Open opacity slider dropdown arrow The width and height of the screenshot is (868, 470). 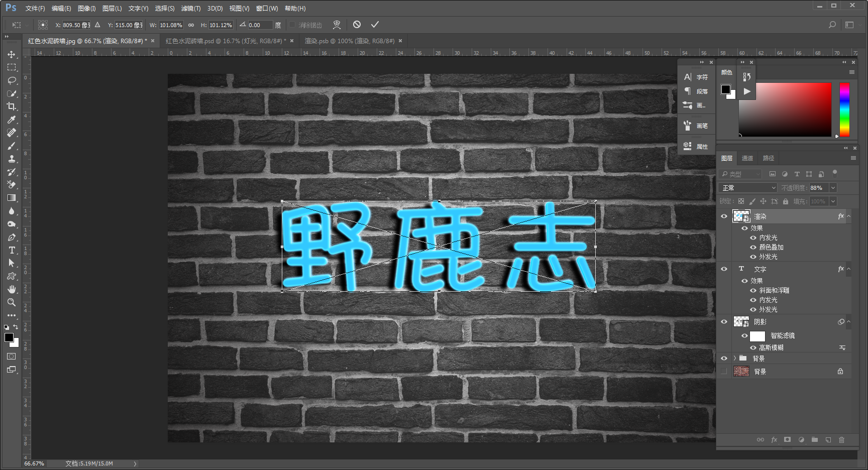(833, 188)
